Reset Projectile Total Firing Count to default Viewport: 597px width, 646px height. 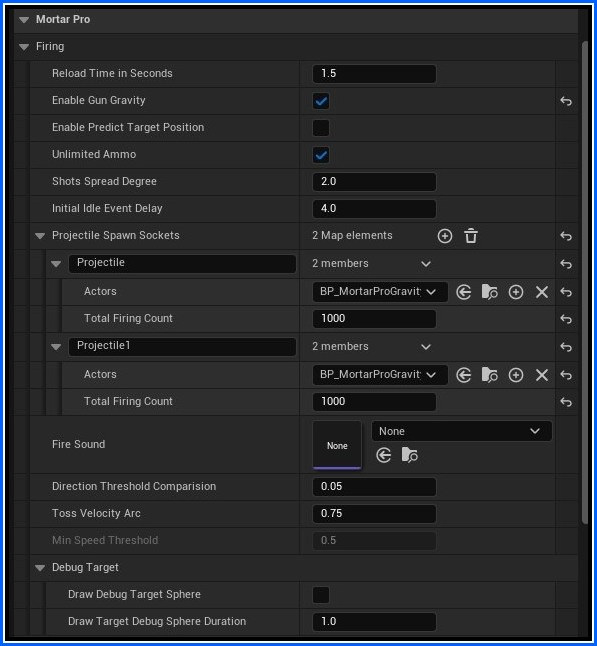coord(566,319)
